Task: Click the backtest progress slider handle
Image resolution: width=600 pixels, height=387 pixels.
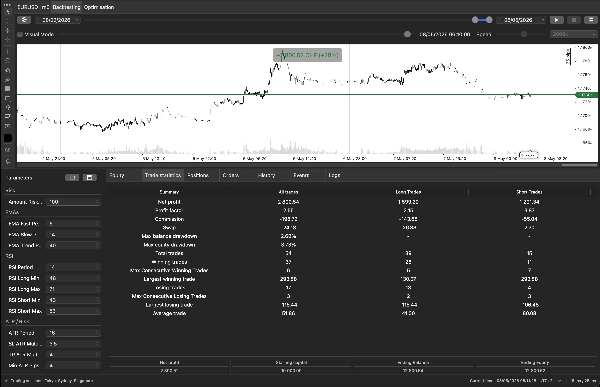Action: pos(407,34)
